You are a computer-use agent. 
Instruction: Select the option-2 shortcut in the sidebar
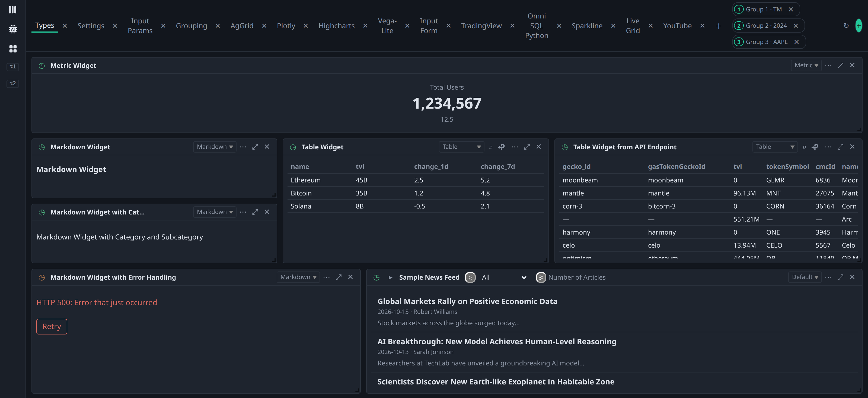[x=13, y=83]
